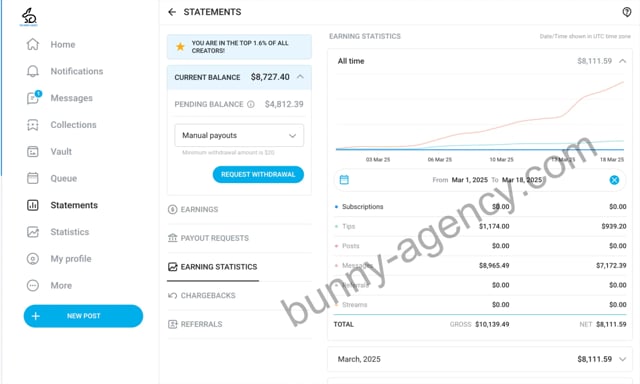Collapse the All time earnings panel
The width and height of the screenshot is (640, 384).
click(x=622, y=61)
